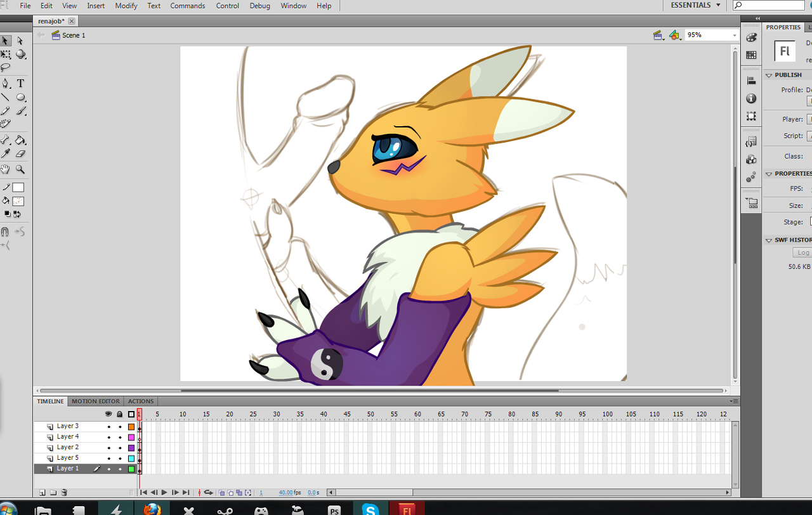Viewport: 812px width, 515px height.
Task: Lock or unlock all layers header
Action: (x=120, y=414)
